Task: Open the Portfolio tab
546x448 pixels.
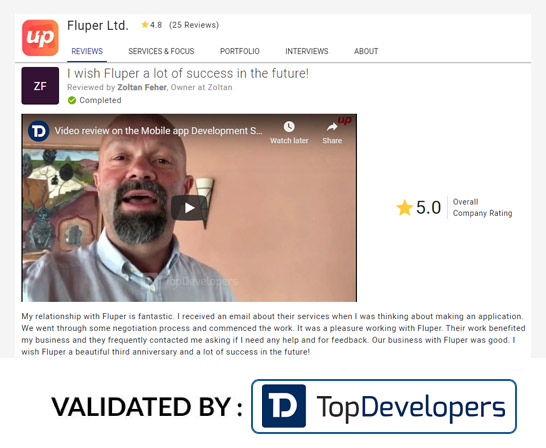Action: [240, 51]
